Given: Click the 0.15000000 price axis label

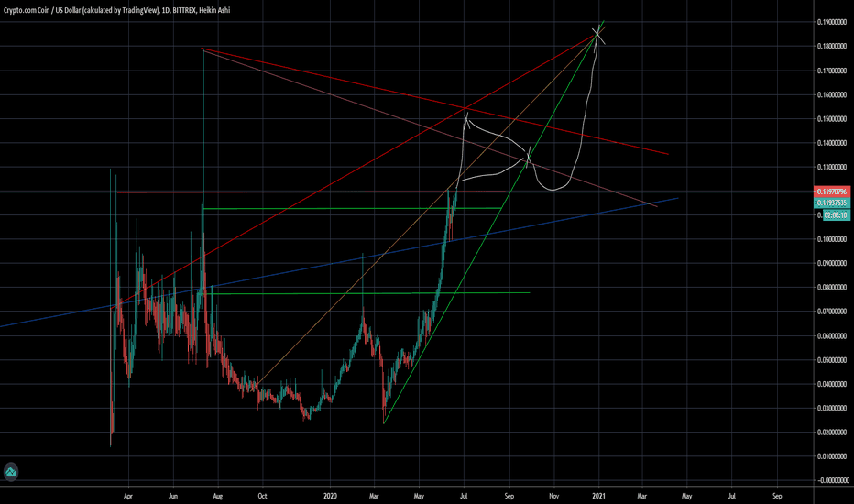Looking at the screenshot, I should [832, 119].
